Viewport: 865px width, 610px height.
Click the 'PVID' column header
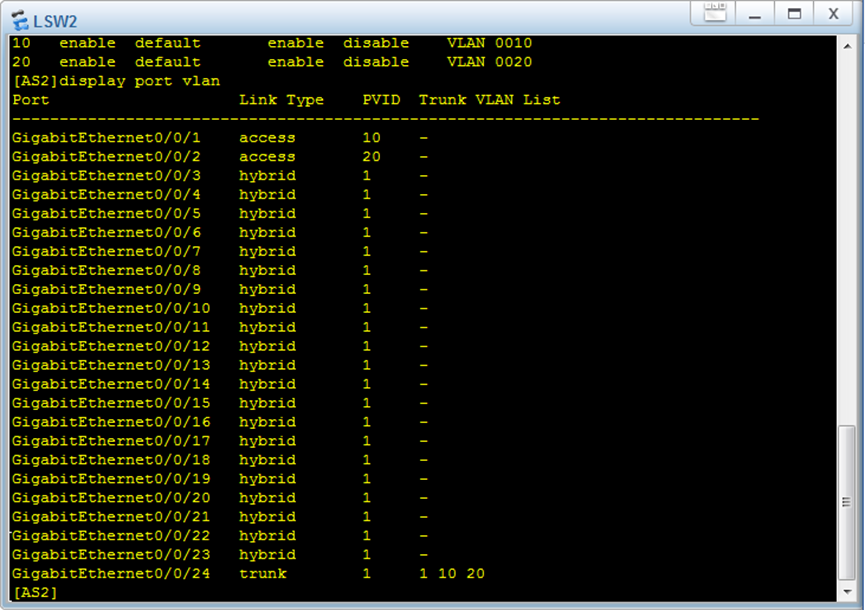tap(381, 100)
